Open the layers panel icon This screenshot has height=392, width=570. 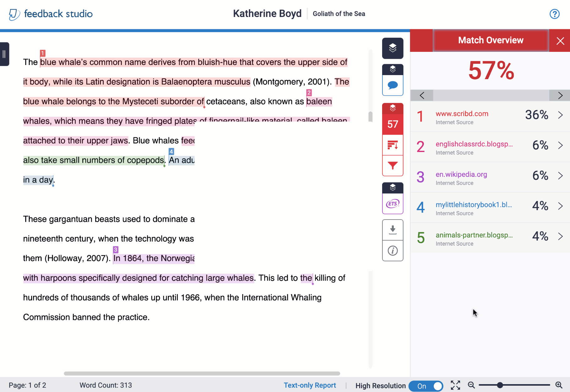[392, 48]
